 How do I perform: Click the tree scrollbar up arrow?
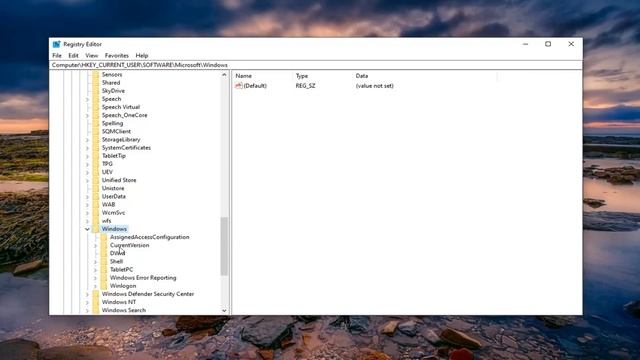[x=224, y=75]
